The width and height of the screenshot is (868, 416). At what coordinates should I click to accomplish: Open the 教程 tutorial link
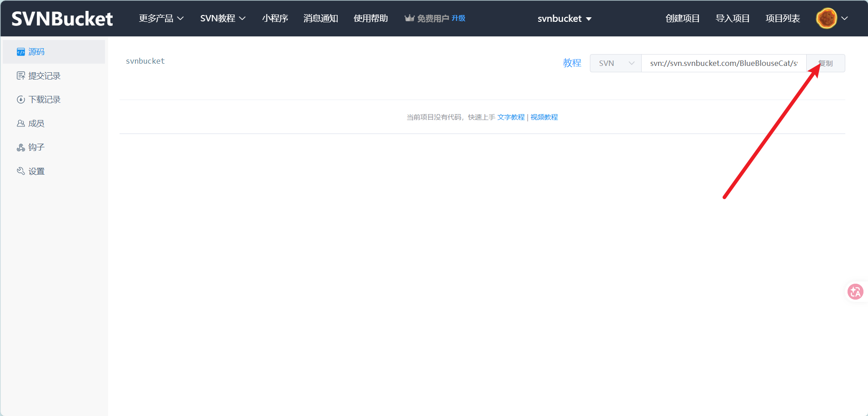[572, 63]
